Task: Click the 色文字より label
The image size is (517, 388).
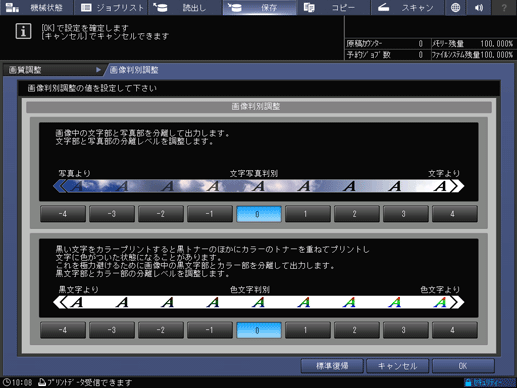Action: 440,289
